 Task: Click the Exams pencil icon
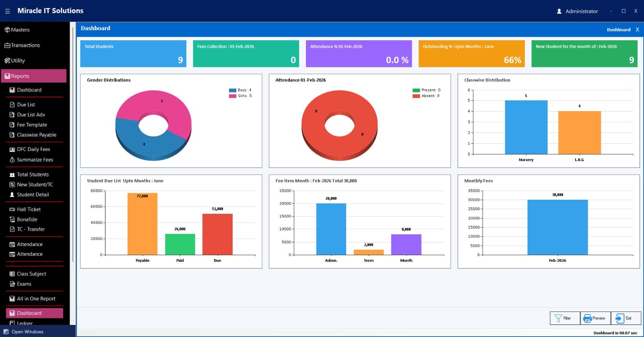click(x=12, y=284)
